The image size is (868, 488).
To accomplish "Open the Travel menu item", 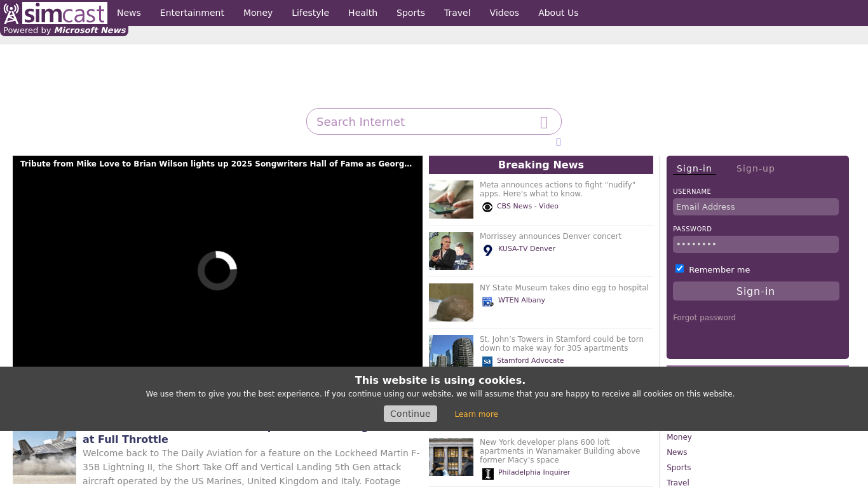I will (458, 13).
